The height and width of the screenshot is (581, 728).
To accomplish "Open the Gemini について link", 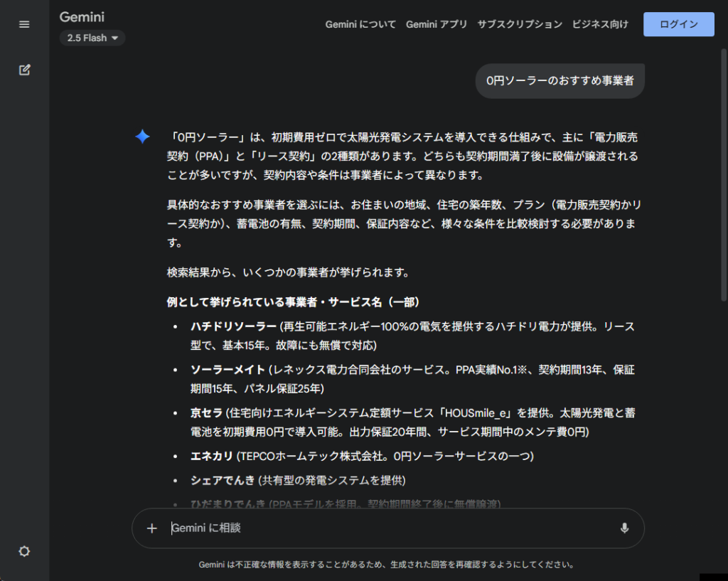I will click(360, 24).
